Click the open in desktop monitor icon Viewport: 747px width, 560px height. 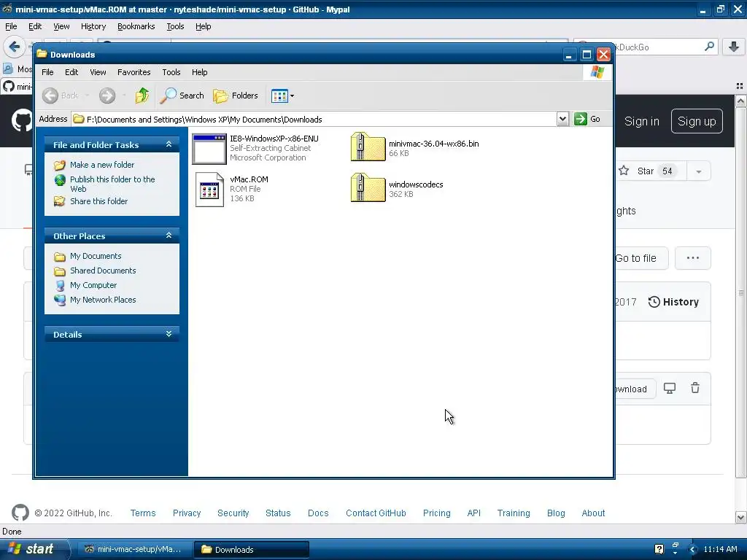point(670,389)
